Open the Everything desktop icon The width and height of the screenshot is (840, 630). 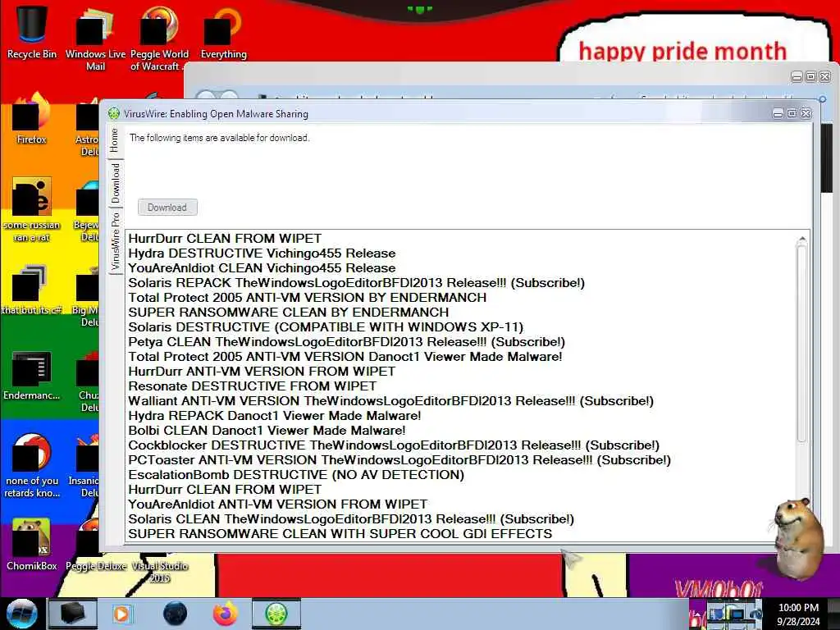pos(223,32)
